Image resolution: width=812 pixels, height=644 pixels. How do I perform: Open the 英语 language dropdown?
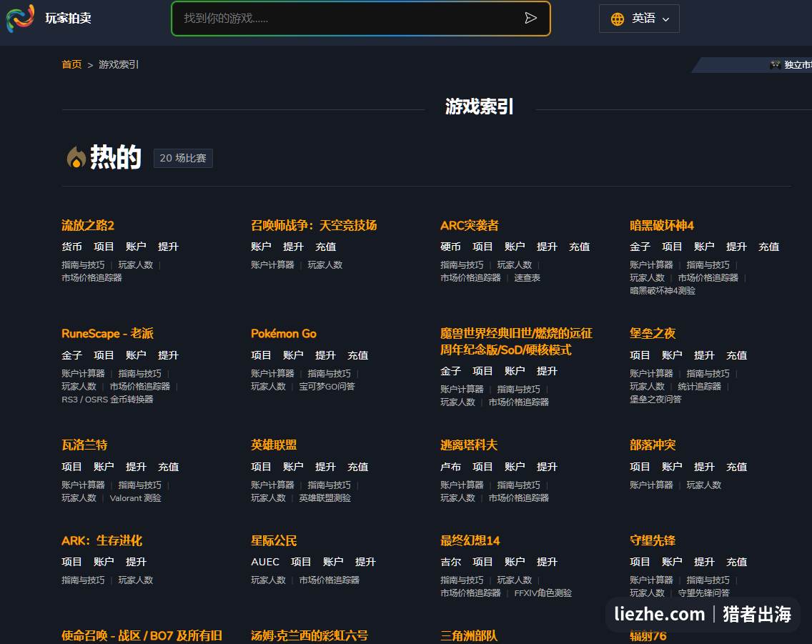click(639, 19)
